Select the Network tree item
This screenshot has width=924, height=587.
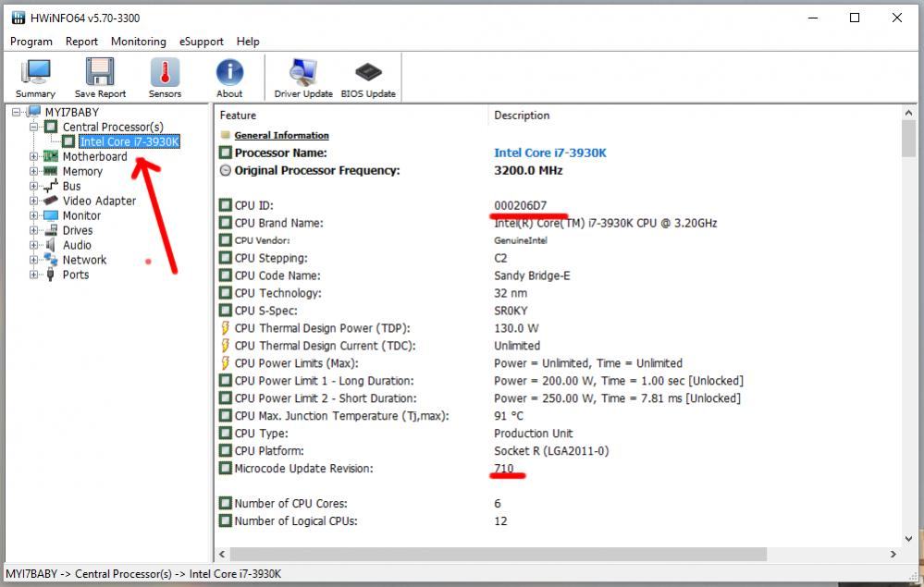[84, 260]
